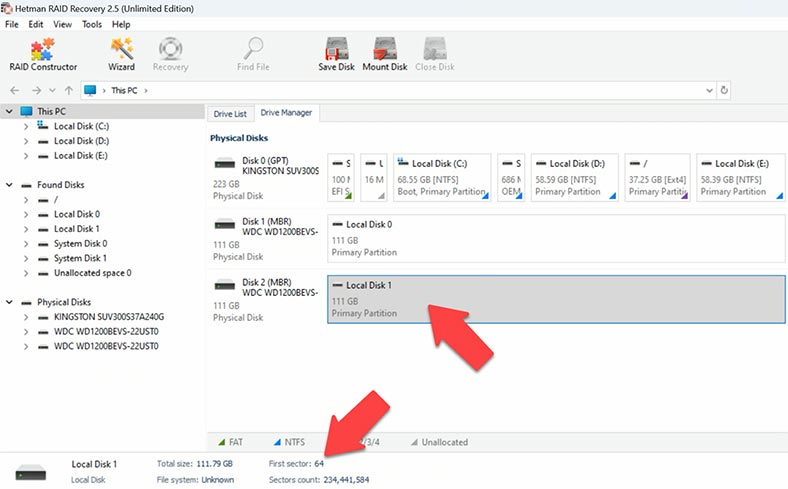The height and width of the screenshot is (489, 788).
Task: Open the address bar history dropdown
Action: pyautogui.click(x=709, y=90)
